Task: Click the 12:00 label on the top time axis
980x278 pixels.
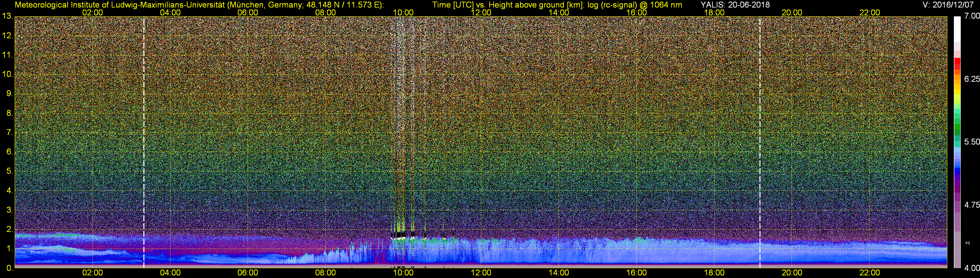Action: [481, 12]
